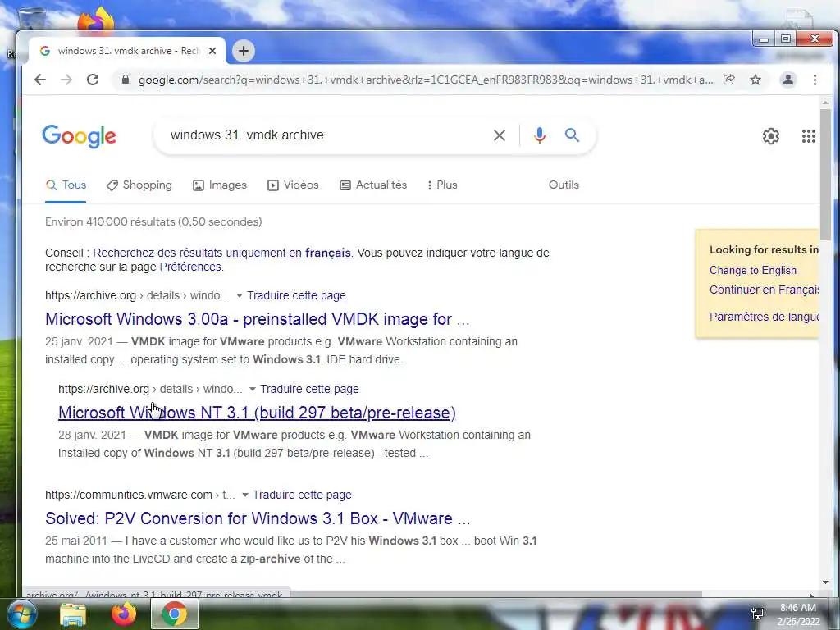Close the windows 31 vmdk archive tab
Screen dimensions: 840x630
tap(212, 51)
